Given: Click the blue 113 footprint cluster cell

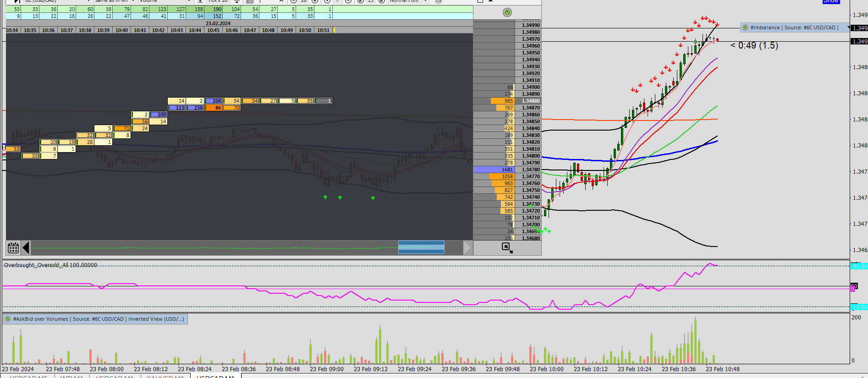Looking at the screenshot, I should pos(177,108).
